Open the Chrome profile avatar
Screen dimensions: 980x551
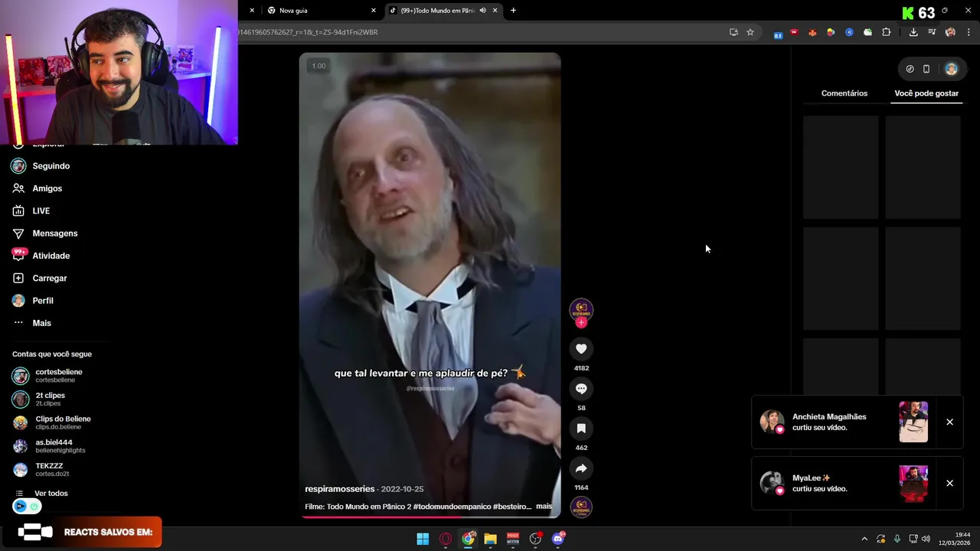pyautogui.click(x=950, y=32)
